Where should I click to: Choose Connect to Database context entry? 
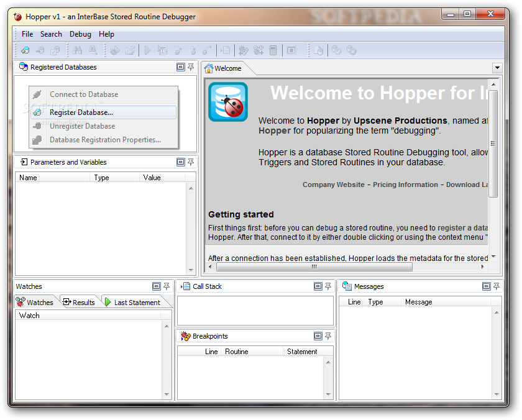coord(103,94)
